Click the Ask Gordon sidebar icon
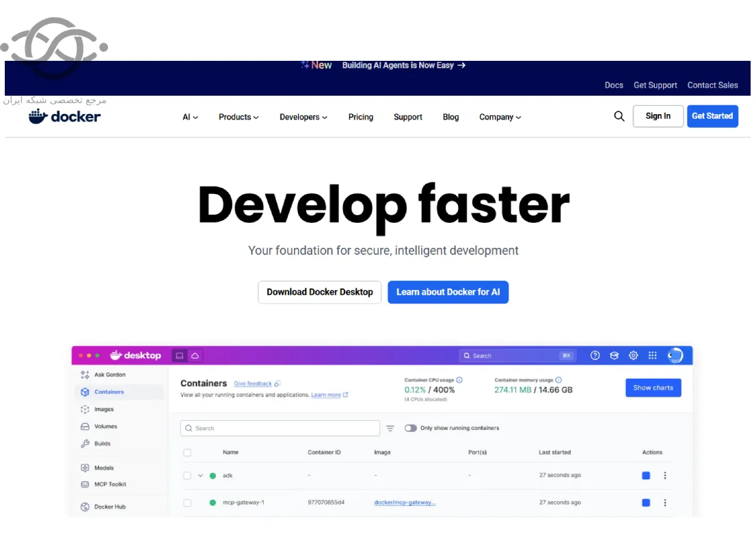 click(85, 375)
